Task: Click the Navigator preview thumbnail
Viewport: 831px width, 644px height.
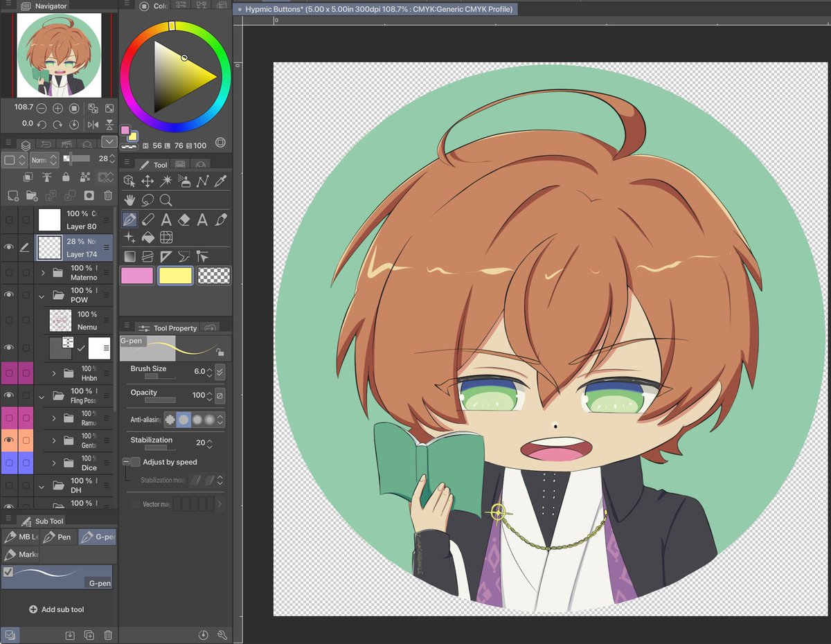Action: click(59, 55)
